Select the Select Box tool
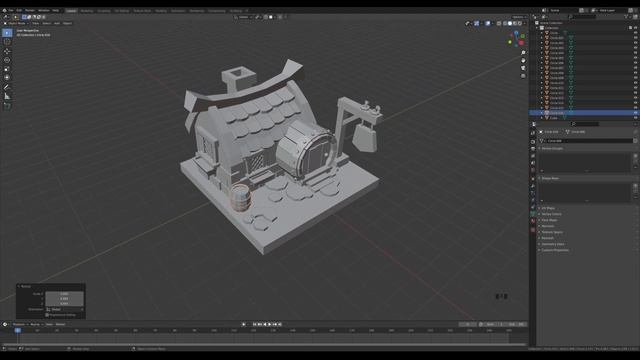This screenshot has height=360, width=640. pyautogui.click(x=7, y=33)
